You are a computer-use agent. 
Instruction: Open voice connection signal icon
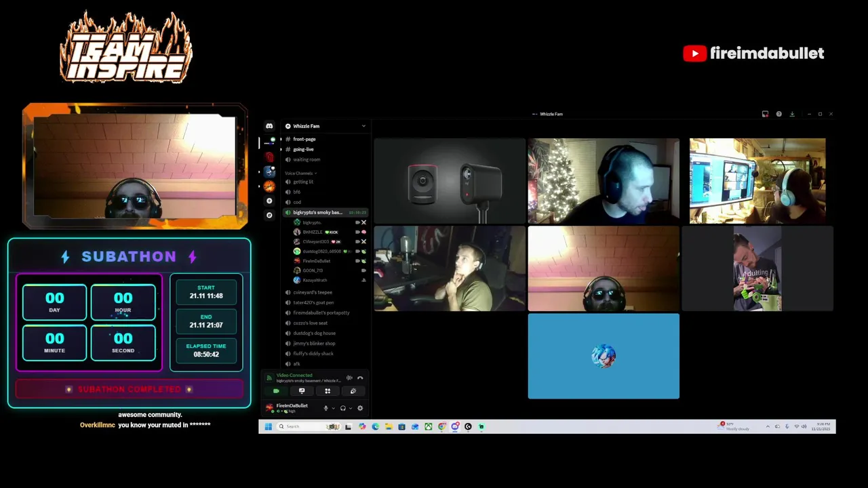click(x=269, y=378)
